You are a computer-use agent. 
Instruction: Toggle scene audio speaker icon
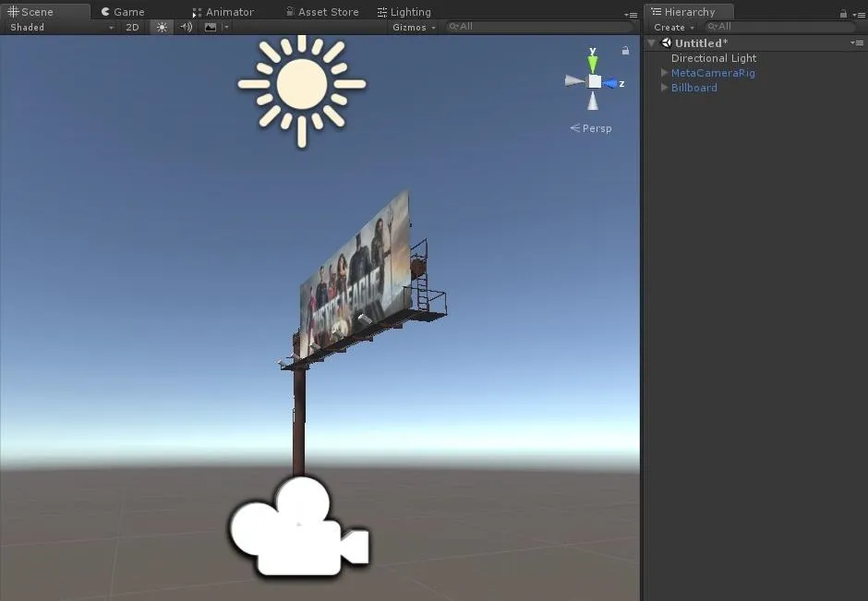tap(186, 27)
